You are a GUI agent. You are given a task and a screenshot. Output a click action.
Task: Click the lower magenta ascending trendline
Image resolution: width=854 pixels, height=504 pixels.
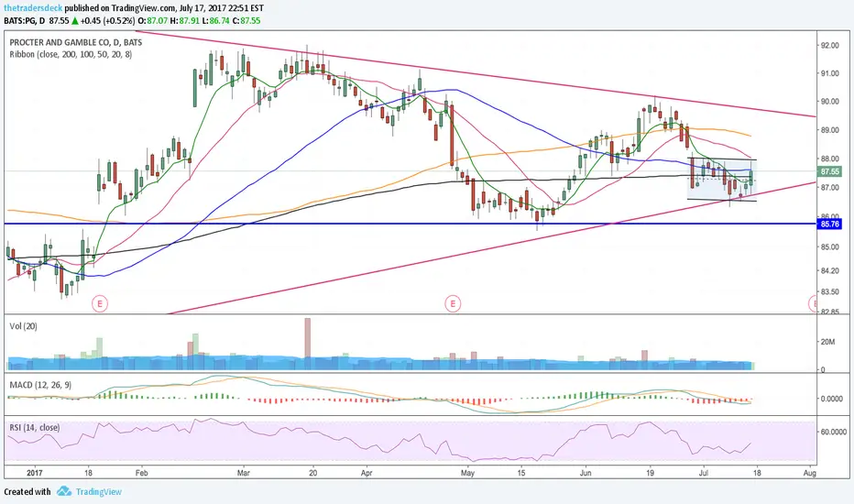(493, 248)
